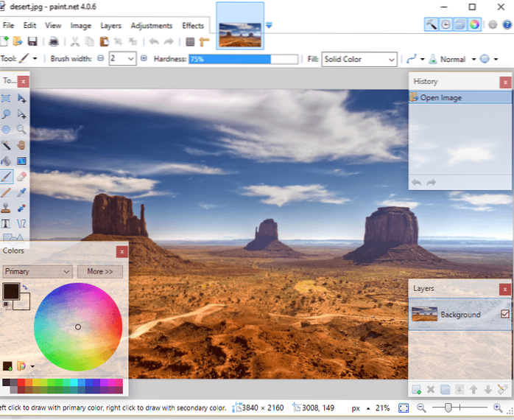Toggle the History window button
Screen dimensions: 514x420
pos(446,24)
